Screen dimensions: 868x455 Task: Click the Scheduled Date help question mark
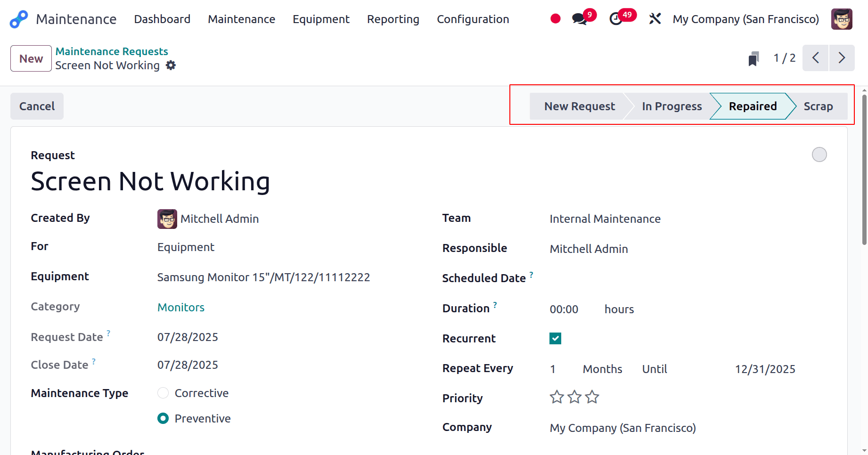(x=531, y=274)
